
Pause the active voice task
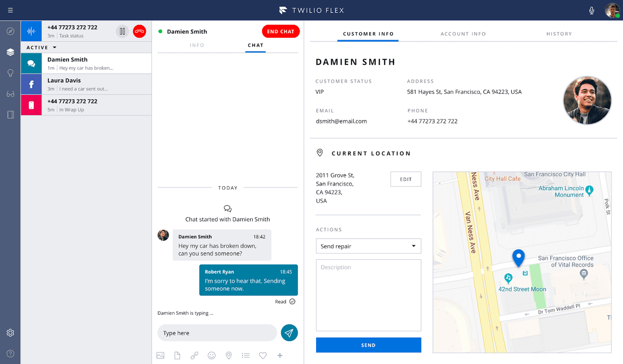click(123, 31)
